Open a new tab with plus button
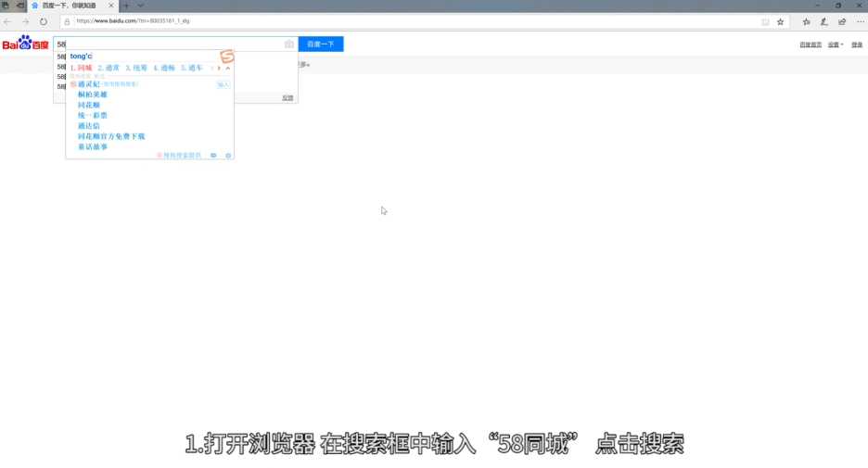This screenshot has width=868, height=468. [126, 6]
